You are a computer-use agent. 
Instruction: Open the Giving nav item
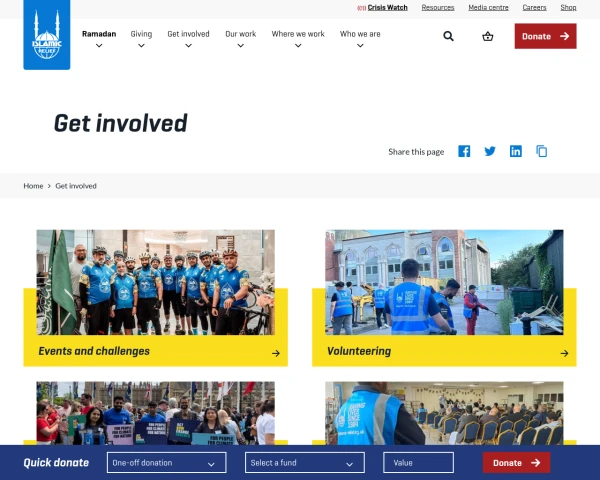click(x=141, y=34)
